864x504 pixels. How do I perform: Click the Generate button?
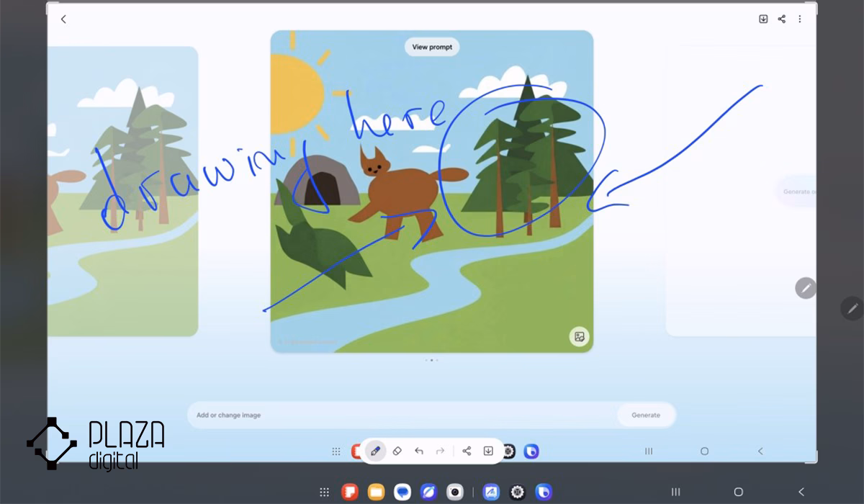click(x=646, y=415)
